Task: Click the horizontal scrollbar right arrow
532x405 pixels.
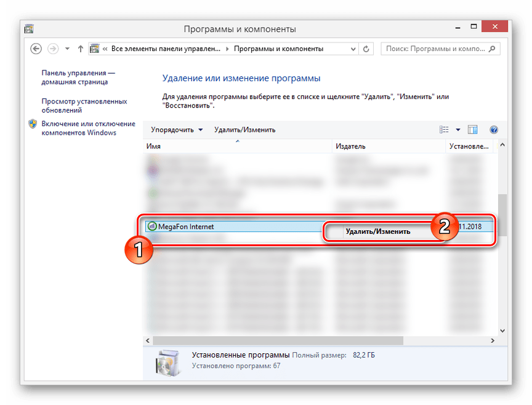Action: pos(493,340)
